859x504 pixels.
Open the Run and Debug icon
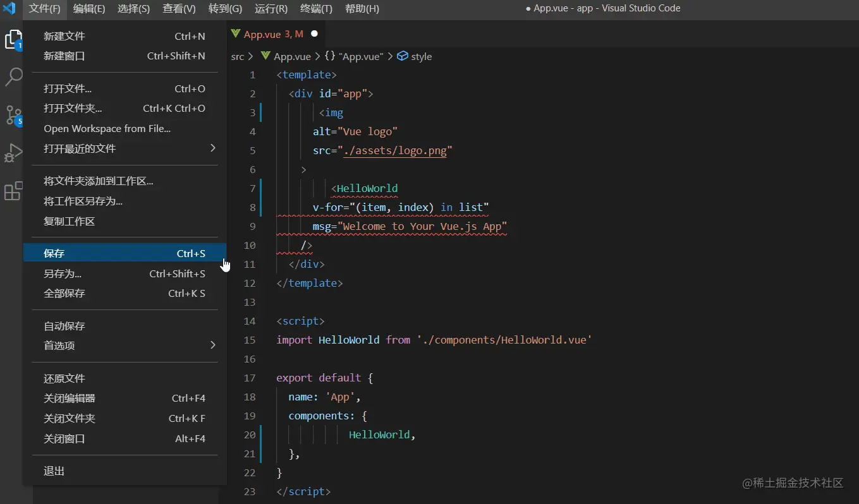point(13,153)
